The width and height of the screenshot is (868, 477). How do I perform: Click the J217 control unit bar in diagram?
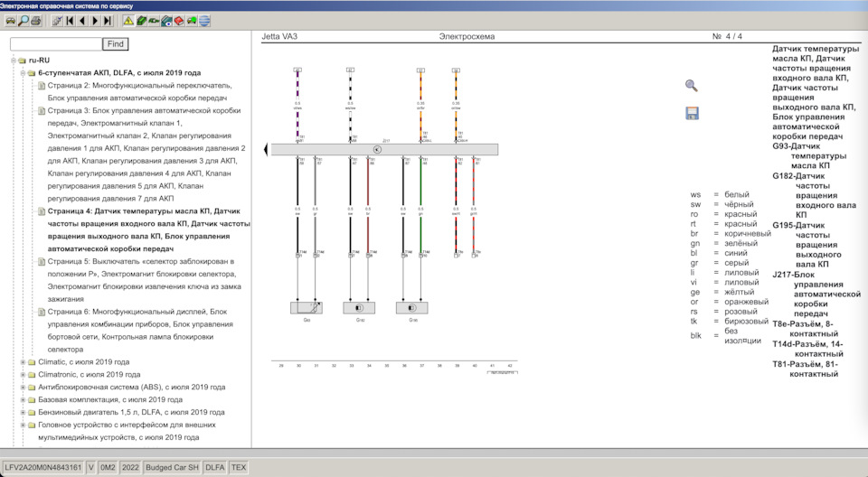[x=384, y=149]
